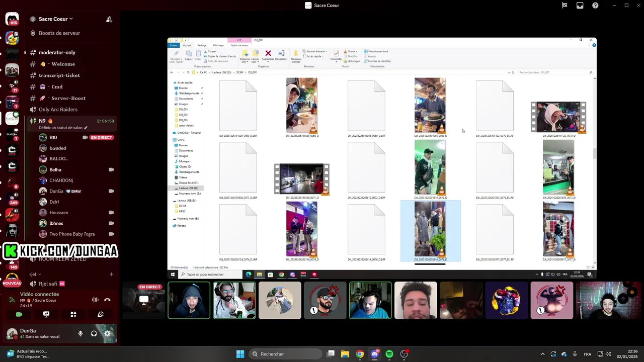644x362 pixels.
Task: Click the share screen button
Action: pos(46,314)
